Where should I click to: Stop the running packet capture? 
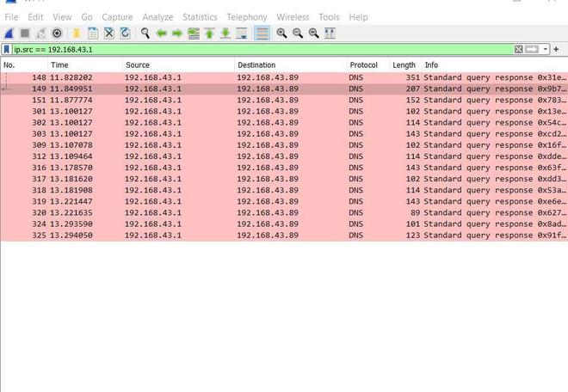25,34
